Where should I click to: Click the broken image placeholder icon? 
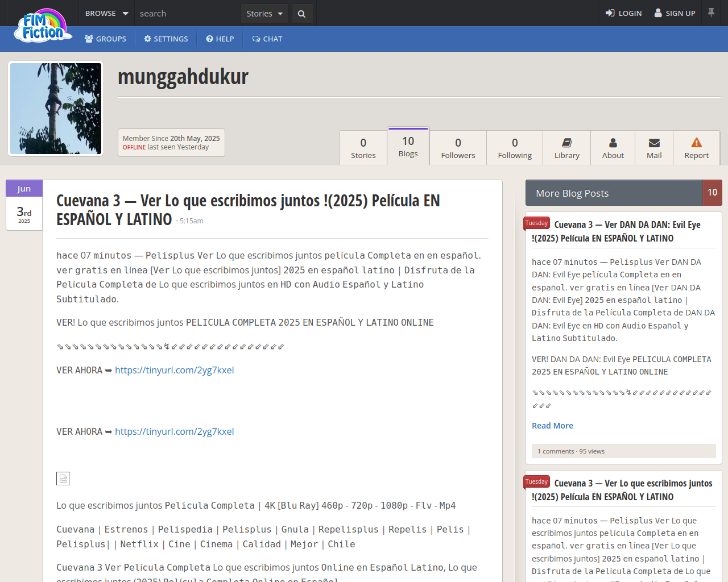point(63,479)
